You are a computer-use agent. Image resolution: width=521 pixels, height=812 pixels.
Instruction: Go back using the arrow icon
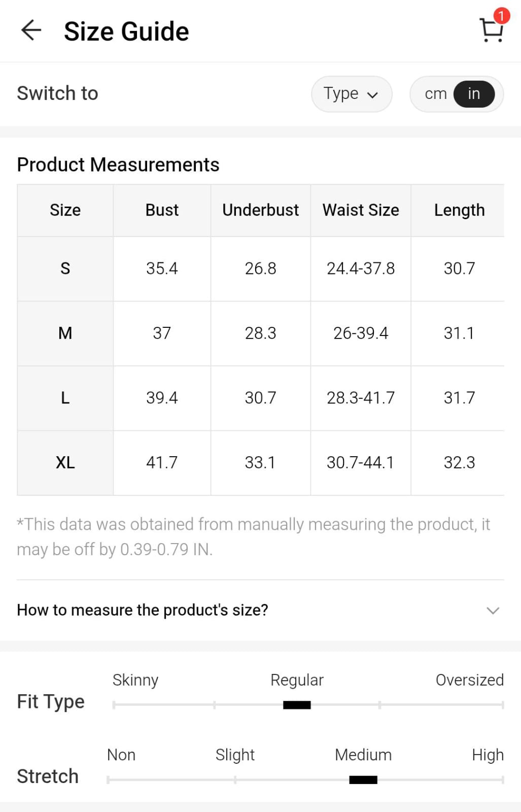coord(31,30)
